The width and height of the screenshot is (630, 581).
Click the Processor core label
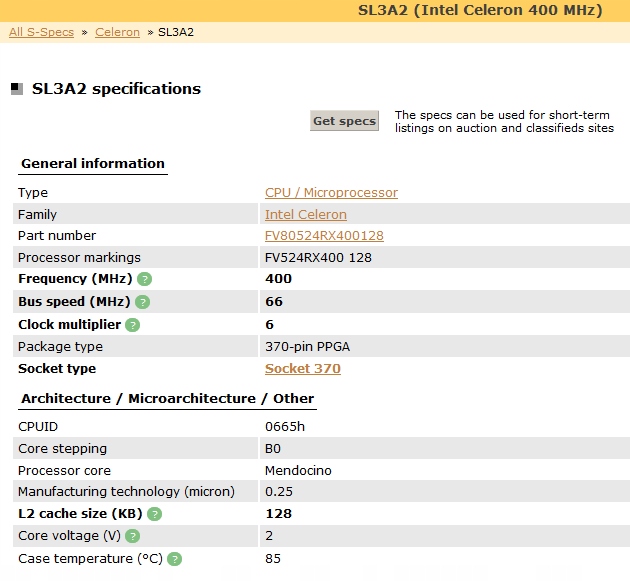tap(64, 471)
